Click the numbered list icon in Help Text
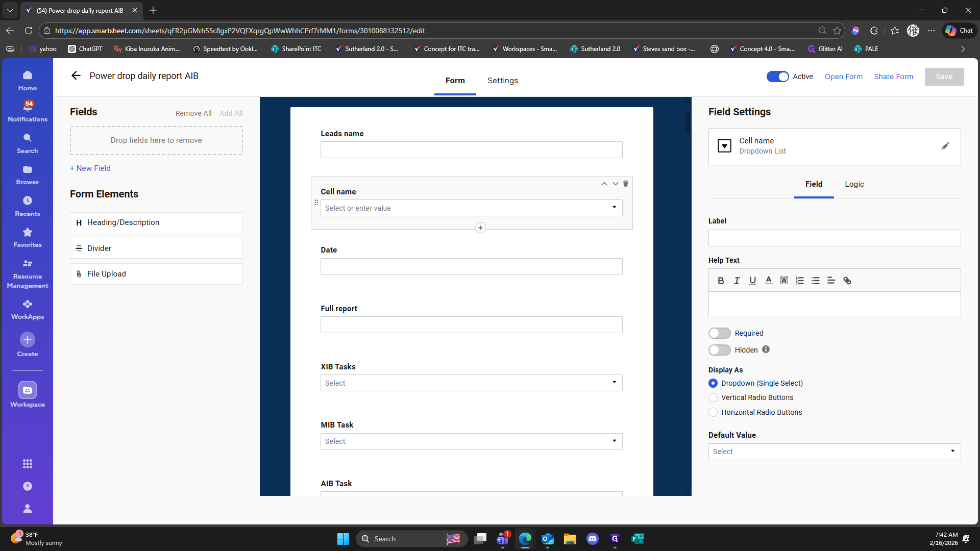This screenshot has width=980, height=551. [800, 281]
